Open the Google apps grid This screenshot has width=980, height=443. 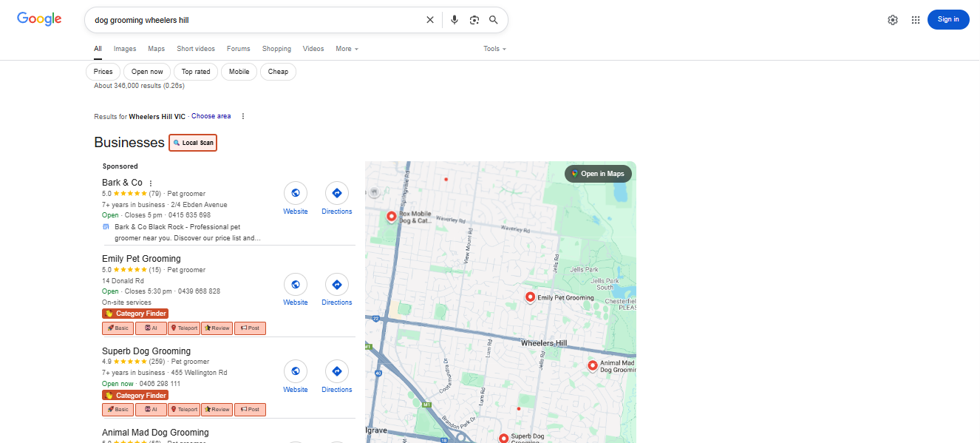pos(916,20)
